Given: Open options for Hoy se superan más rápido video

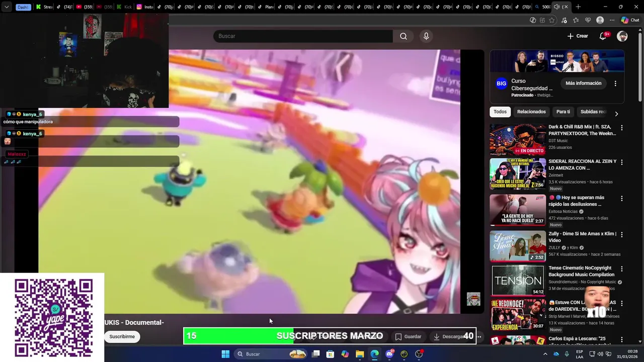Looking at the screenshot, I should [x=622, y=199].
